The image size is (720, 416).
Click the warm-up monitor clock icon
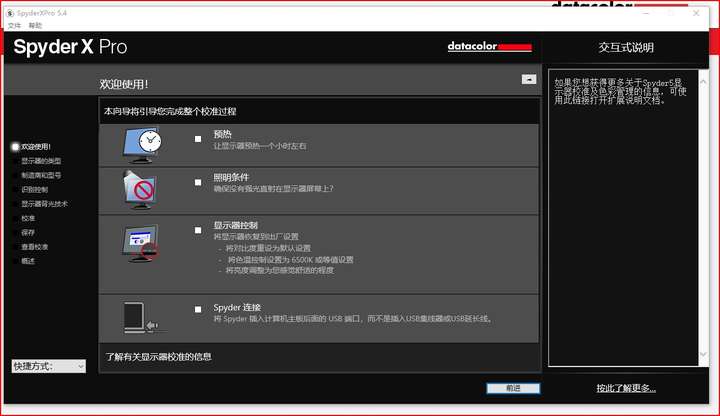[x=142, y=145]
